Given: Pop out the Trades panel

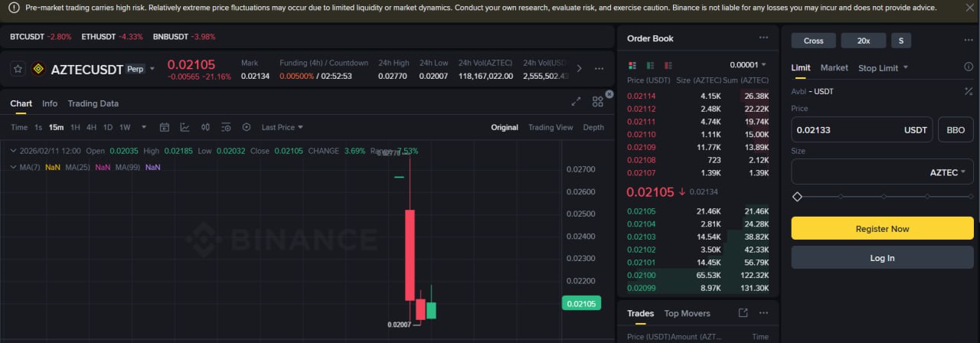Looking at the screenshot, I should (743, 313).
